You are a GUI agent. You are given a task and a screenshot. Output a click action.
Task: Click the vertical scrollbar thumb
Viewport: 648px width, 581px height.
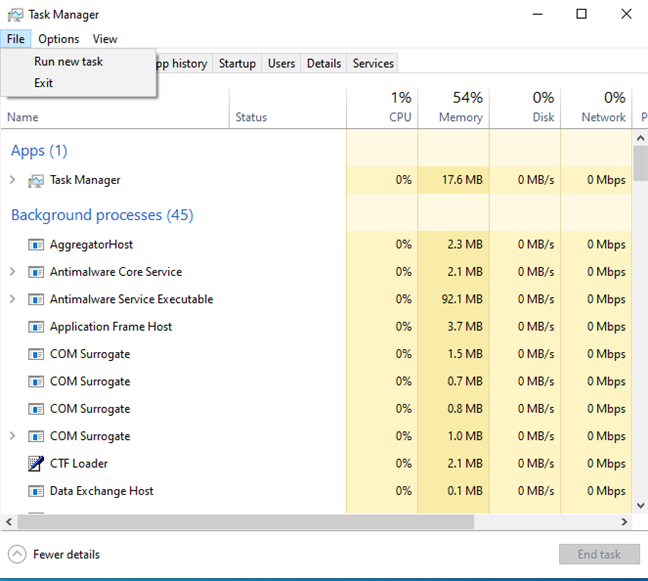click(x=641, y=163)
